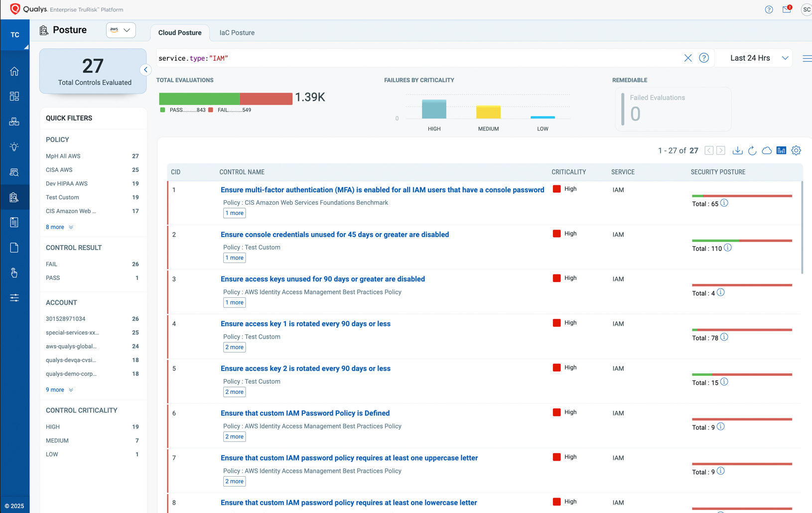Sort by the CRITICALITY column header
Screen dimensions: 812x513
point(568,172)
